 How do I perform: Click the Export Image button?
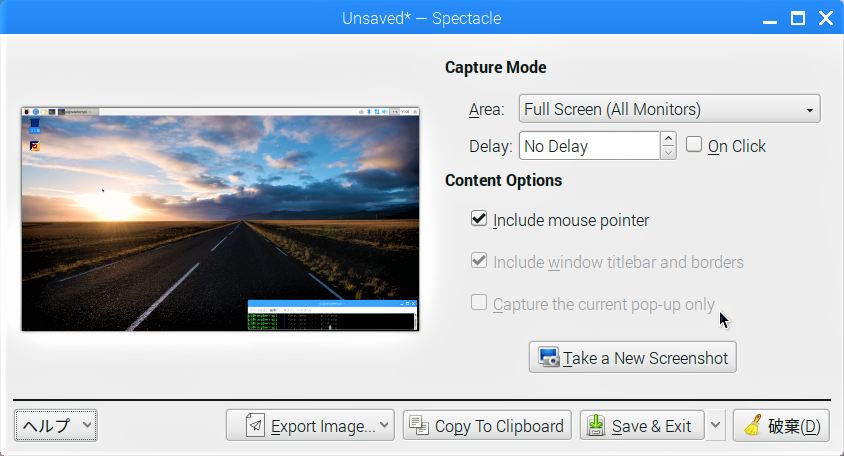pos(310,425)
